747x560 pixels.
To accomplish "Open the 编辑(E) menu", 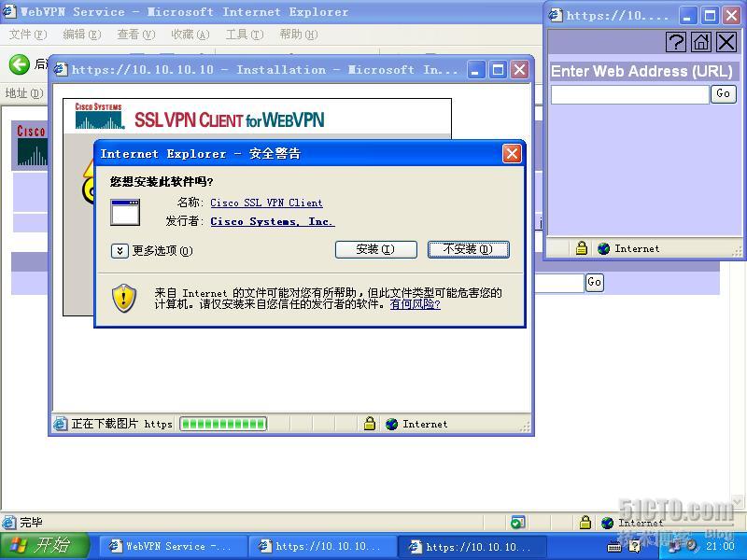I will click(x=82, y=35).
